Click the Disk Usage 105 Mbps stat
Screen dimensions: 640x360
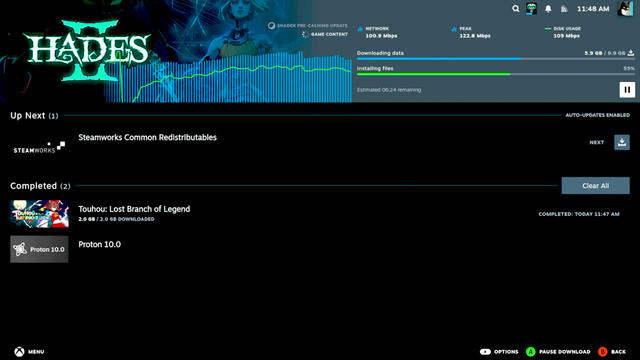coord(563,32)
